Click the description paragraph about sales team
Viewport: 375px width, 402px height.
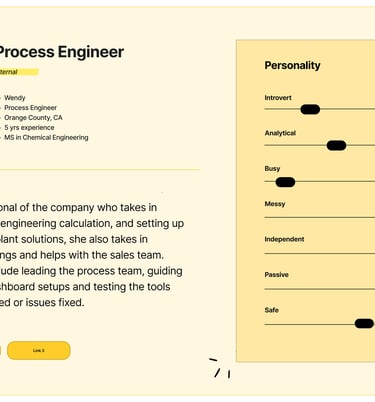click(x=92, y=255)
